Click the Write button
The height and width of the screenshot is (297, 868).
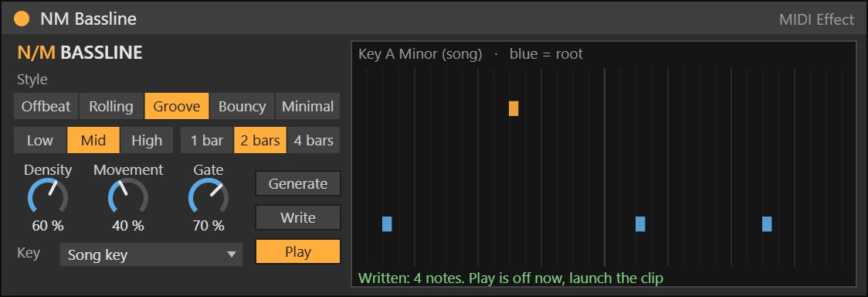pyautogui.click(x=298, y=217)
